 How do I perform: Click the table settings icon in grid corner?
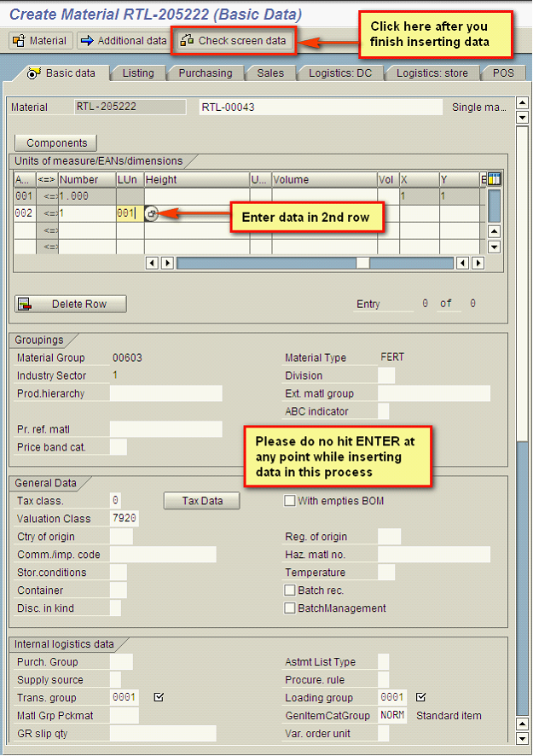pyautogui.click(x=493, y=179)
